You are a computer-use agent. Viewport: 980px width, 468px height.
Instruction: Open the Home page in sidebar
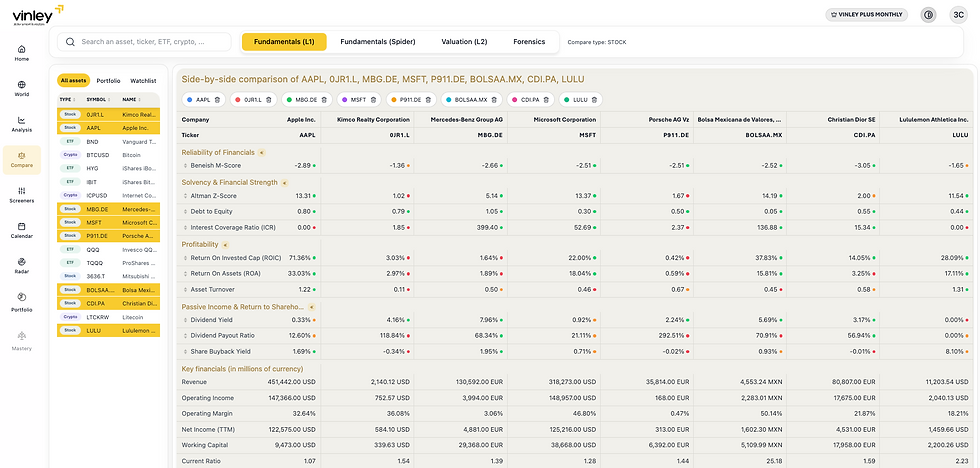point(22,53)
